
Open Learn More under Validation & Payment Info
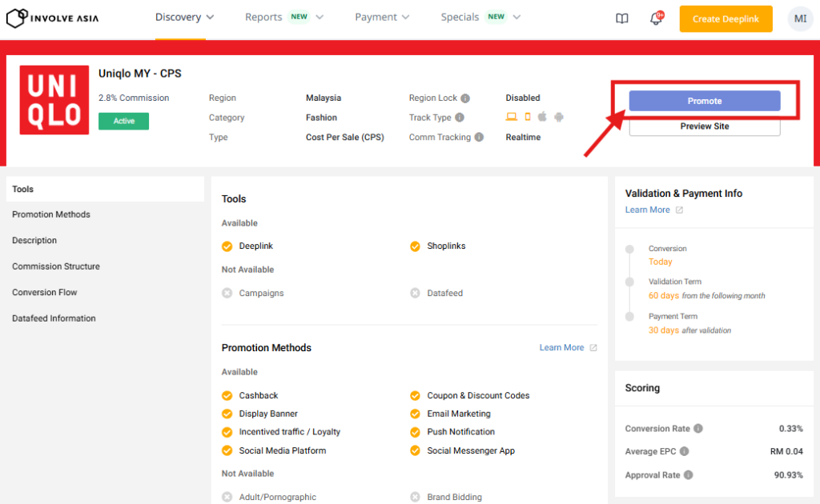648,210
